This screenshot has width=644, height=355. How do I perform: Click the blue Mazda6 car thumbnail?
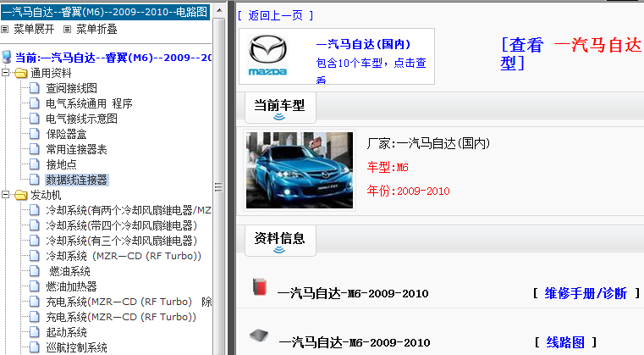(x=300, y=170)
